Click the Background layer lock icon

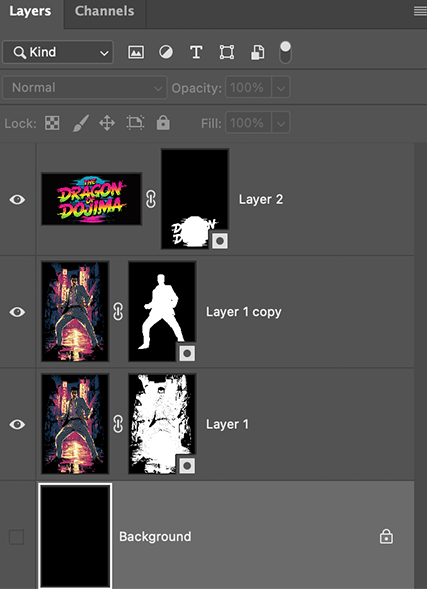(386, 536)
